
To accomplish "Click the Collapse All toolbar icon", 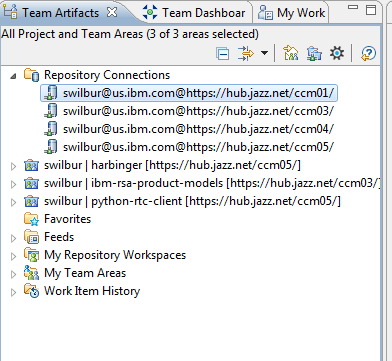I will [x=223, y=53].
